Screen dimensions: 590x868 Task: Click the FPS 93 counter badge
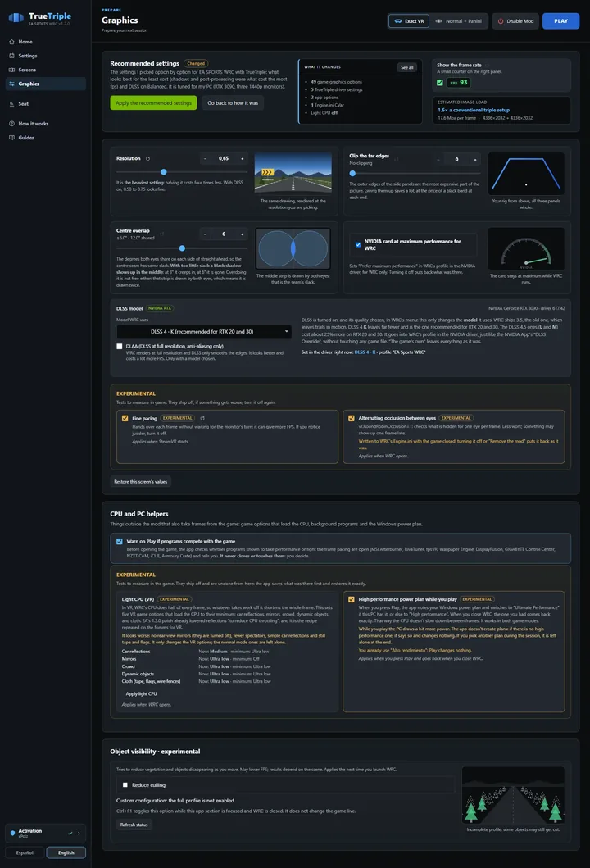tap(458, 83)
